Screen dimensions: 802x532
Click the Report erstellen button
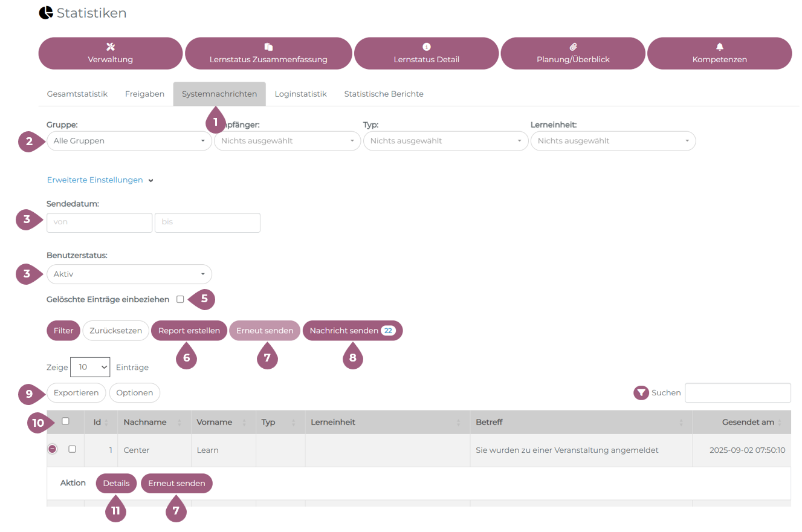tap(189, 331)
